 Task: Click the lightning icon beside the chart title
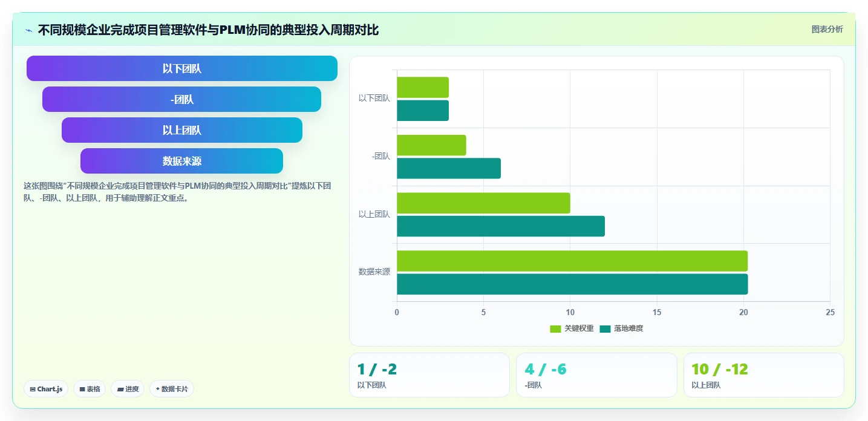pyautogui.click(x=29, y=30)
